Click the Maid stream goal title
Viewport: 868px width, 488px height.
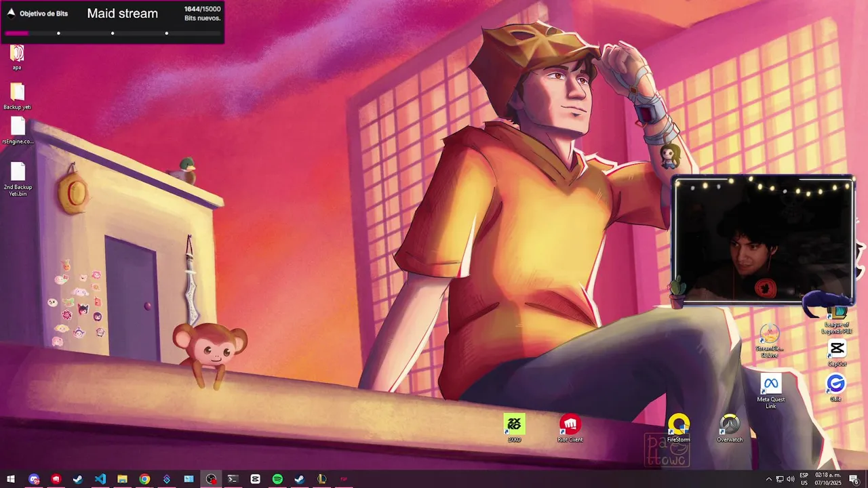(123, 14)
